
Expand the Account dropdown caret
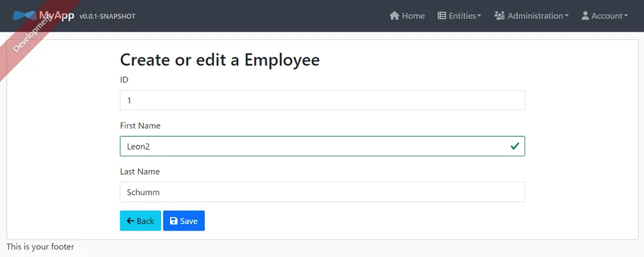(626, 16)
